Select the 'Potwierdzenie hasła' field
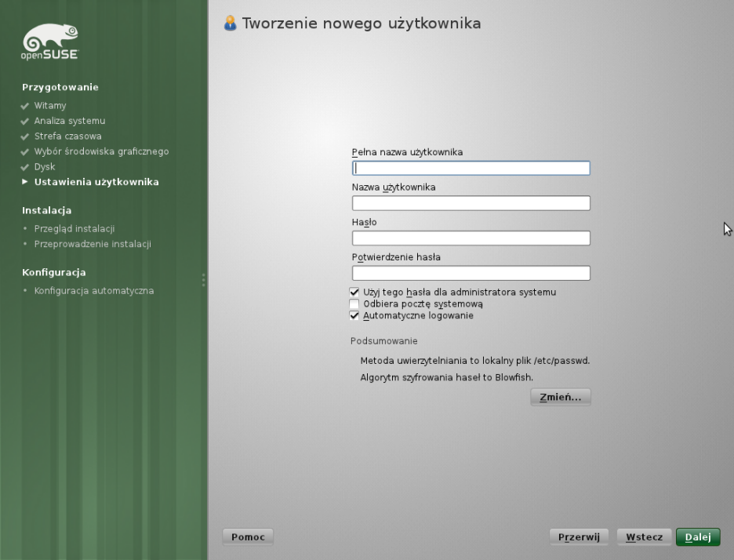Image resolution: width=734 pixels, height=560 pixels. point(471,274)
